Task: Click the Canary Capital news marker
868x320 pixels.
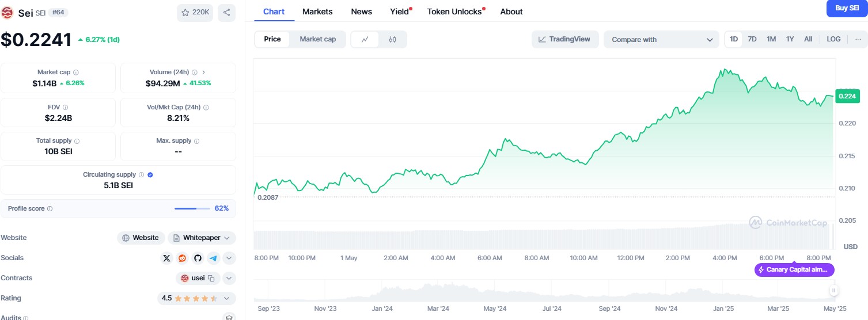Action: pyautogui.click(x=794, y=269)
